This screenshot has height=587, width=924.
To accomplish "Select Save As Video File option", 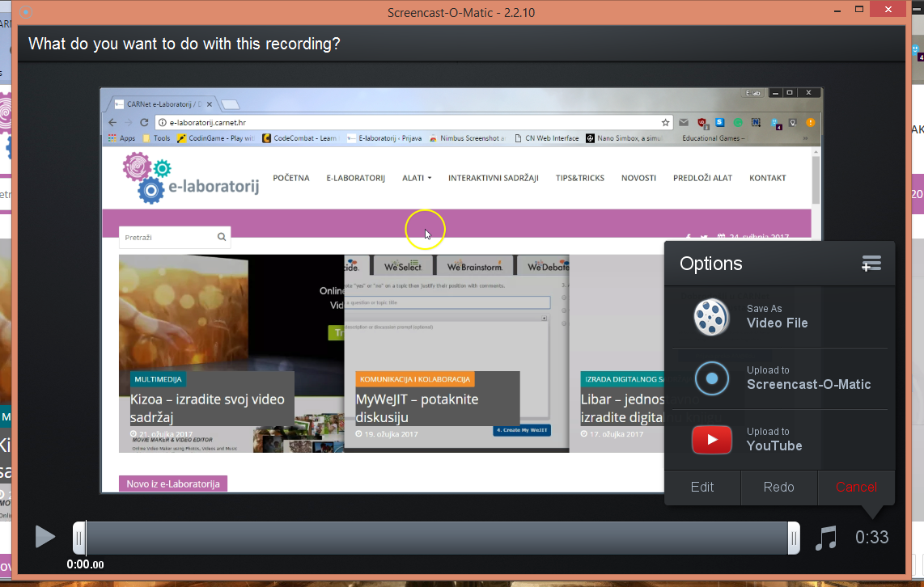I will tap(777, 317).
